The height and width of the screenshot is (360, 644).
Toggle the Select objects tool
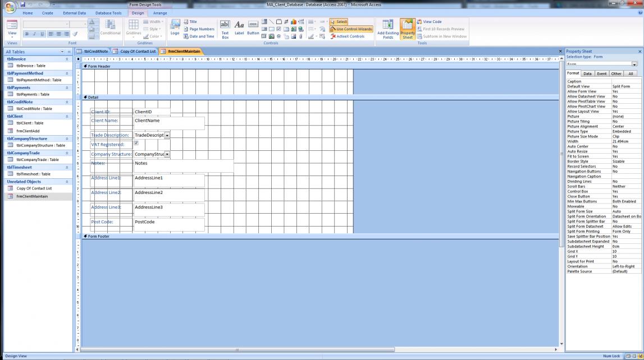[x=339, y=22]
